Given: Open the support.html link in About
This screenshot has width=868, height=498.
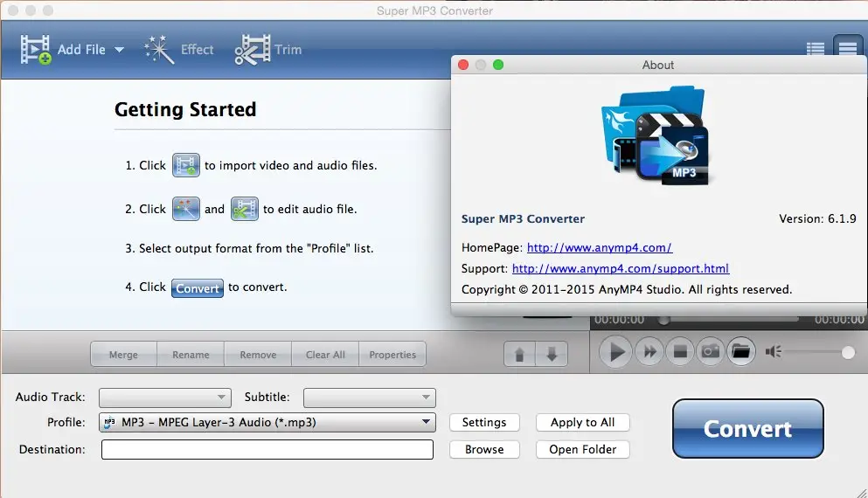Looking at the screenshot, I should [x=621, y=269].
